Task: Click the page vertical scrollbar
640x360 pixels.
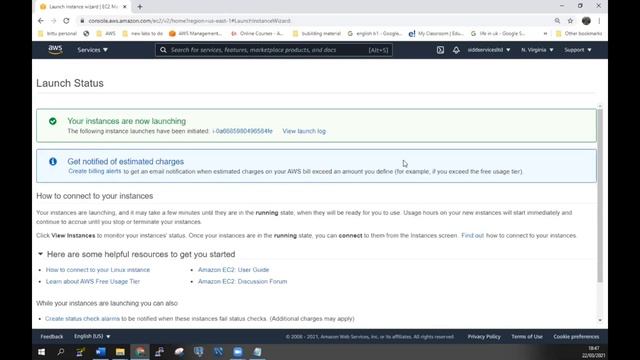Action: click(600, 196)
